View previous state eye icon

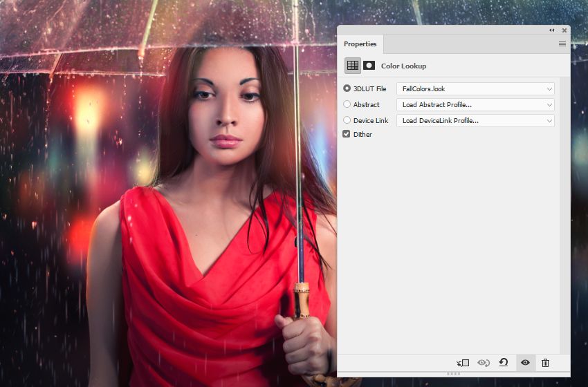click(x=484, y=363)
